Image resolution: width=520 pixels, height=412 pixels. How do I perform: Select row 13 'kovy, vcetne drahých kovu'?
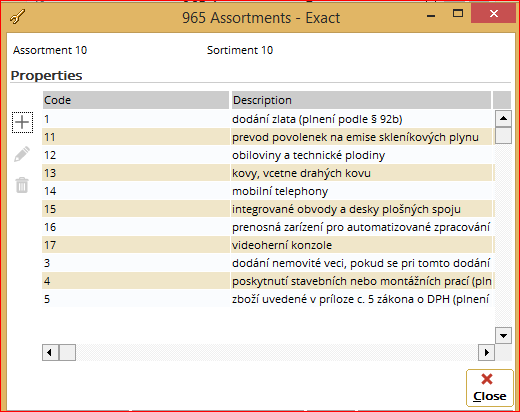[268, 173]
